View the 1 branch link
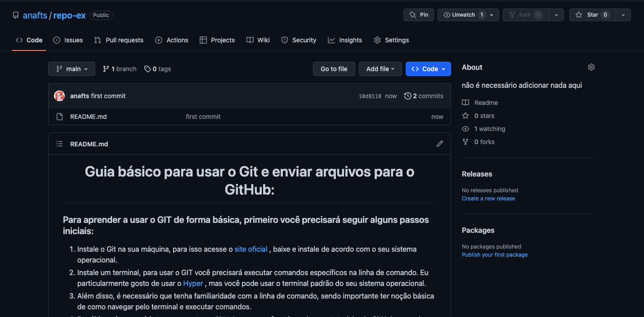 (120, 69)
